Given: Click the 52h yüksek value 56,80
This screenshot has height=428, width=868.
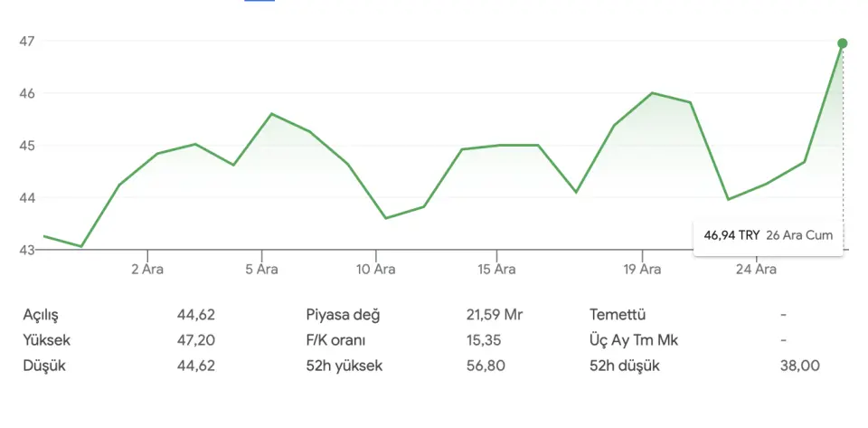Looking at the screenshot, I should [486, 366].
